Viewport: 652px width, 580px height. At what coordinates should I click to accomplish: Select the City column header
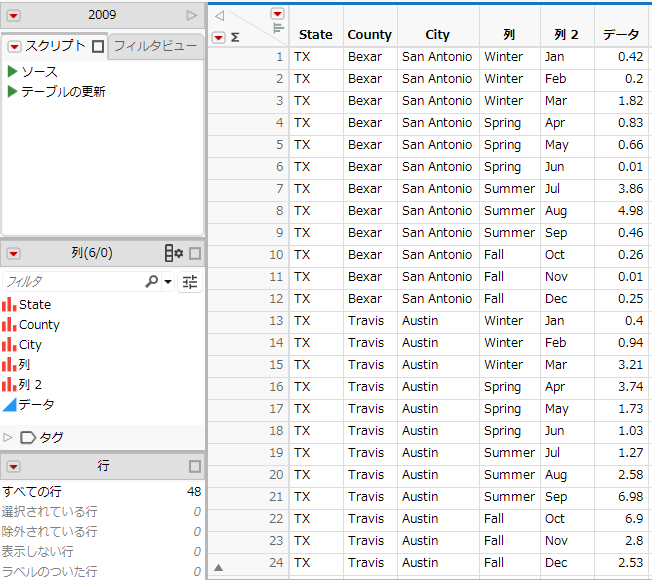pyautogui.click(x=437, y=35)
